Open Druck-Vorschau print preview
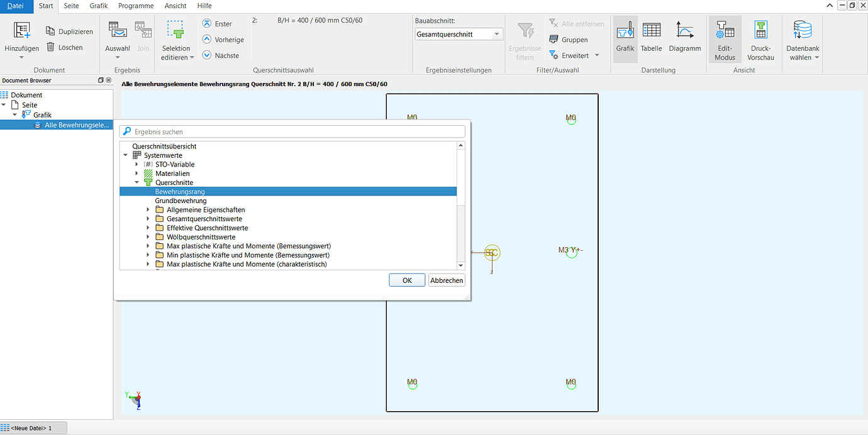868x435 pixels. click(x=760, y=39)
